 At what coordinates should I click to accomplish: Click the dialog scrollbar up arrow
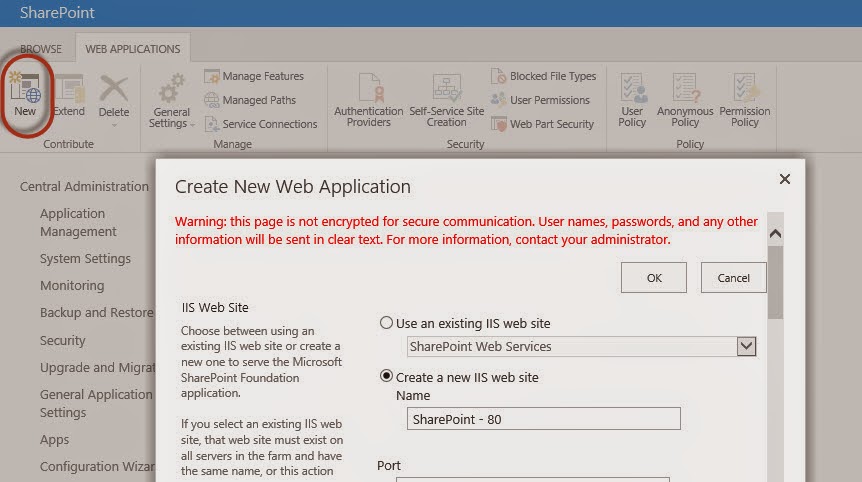(x=775, y=234)
